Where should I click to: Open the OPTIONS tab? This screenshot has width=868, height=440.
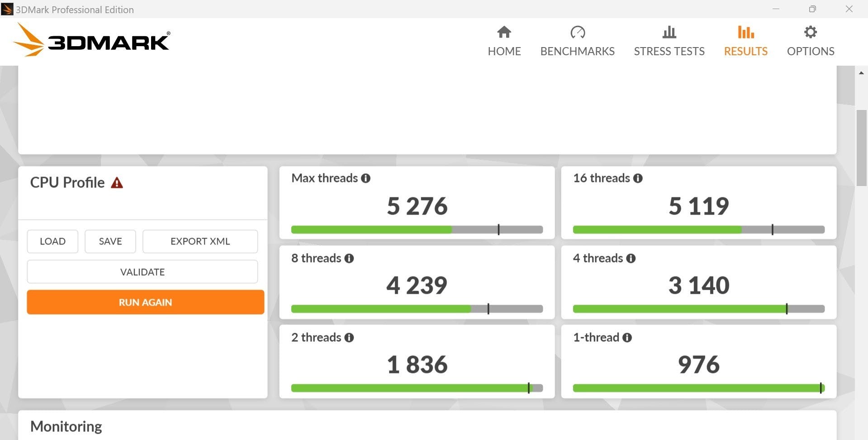click(x=811, y=41)
